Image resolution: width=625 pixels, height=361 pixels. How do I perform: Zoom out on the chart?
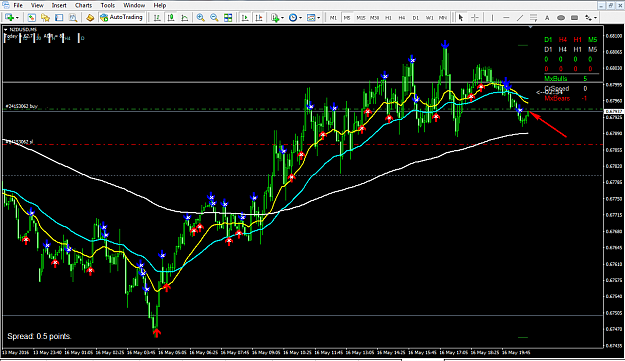click(x=214, y=18)
